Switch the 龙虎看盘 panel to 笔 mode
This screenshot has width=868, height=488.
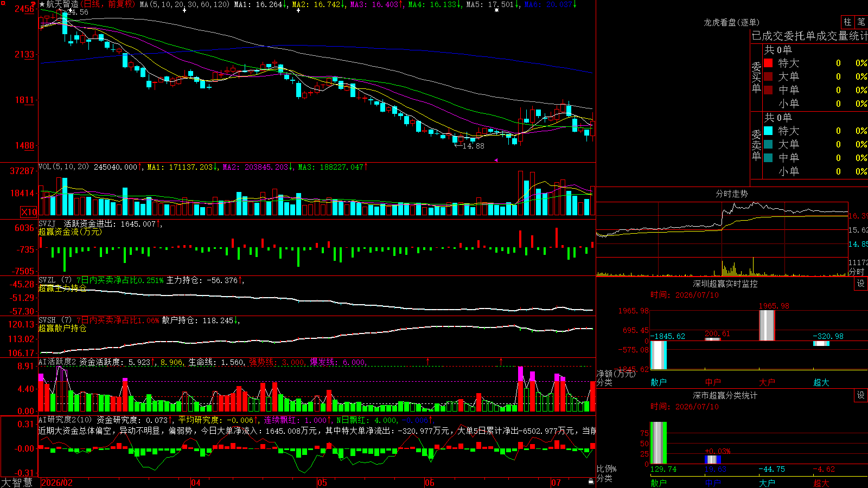click(x=861, y=22)
